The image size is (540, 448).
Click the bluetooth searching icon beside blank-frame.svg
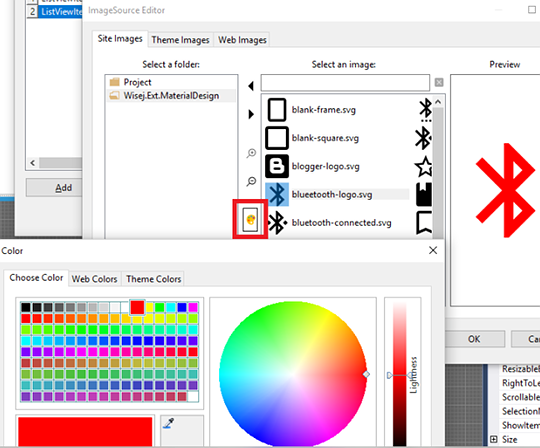pyautogui.click(x=426, y=110)
